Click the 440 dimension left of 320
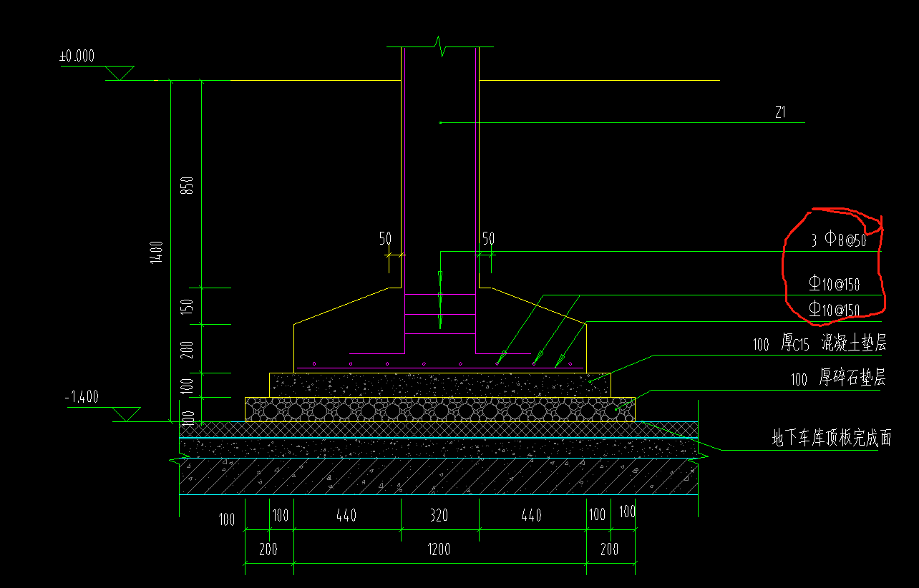Image resolution: width=919 pixels, height=588 pixels. point(345,516)
